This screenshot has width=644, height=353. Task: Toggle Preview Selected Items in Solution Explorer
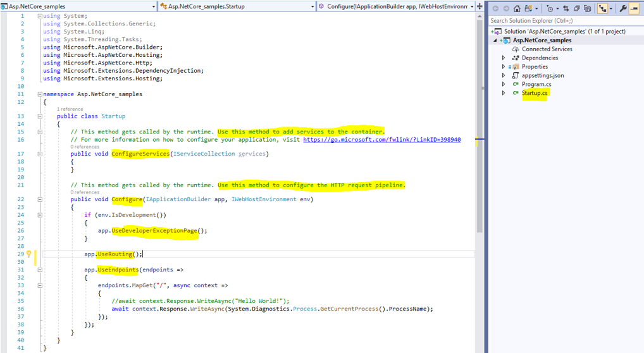click(634, 8)
